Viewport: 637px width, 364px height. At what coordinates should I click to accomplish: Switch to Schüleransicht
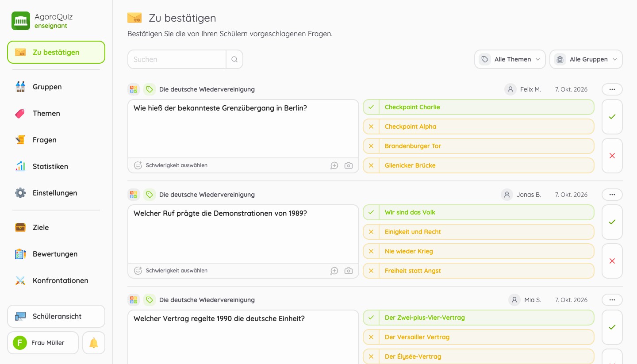point(56,316)
